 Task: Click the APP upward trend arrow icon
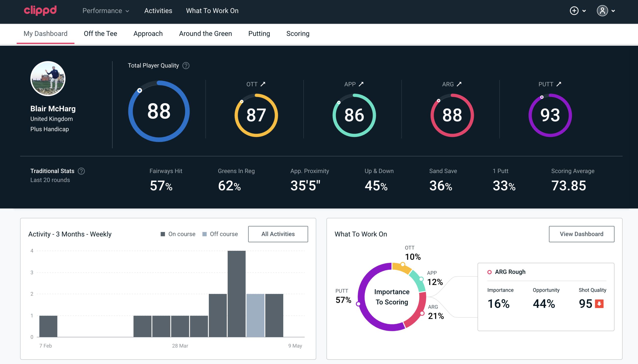(361, 84)
